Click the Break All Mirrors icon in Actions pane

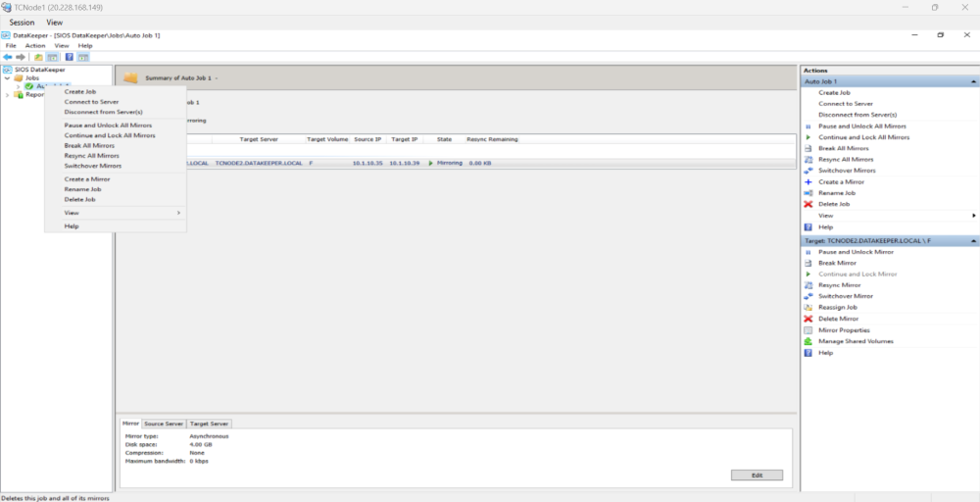coord(808,149)
